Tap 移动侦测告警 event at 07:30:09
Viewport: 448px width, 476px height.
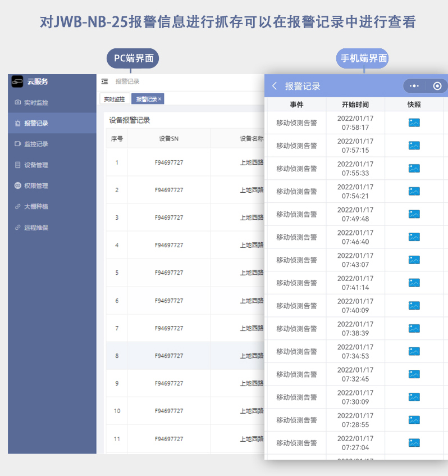(x=296, y=397)
